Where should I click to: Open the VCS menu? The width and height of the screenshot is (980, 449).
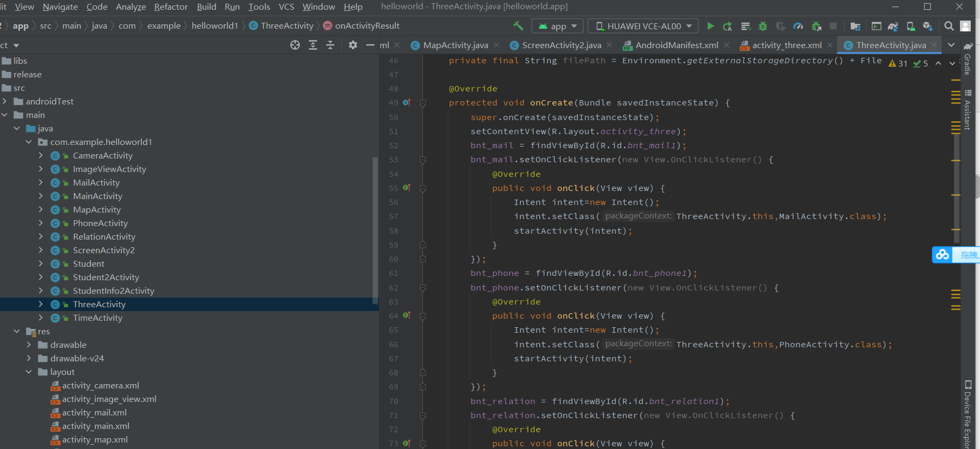coord(286,6)
